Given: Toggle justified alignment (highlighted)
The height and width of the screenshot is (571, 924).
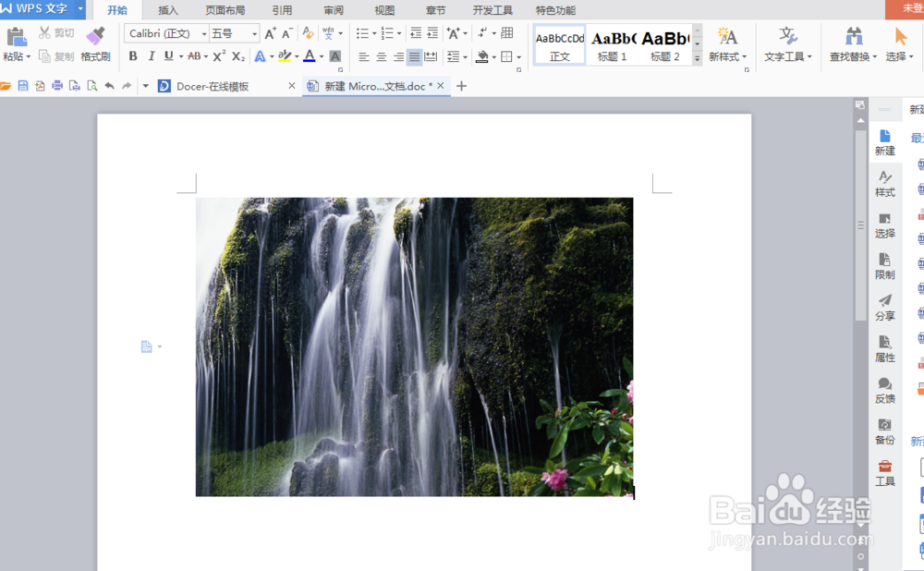Looking at the screenshot, I should pyautogui.click(x=414, y=56).
